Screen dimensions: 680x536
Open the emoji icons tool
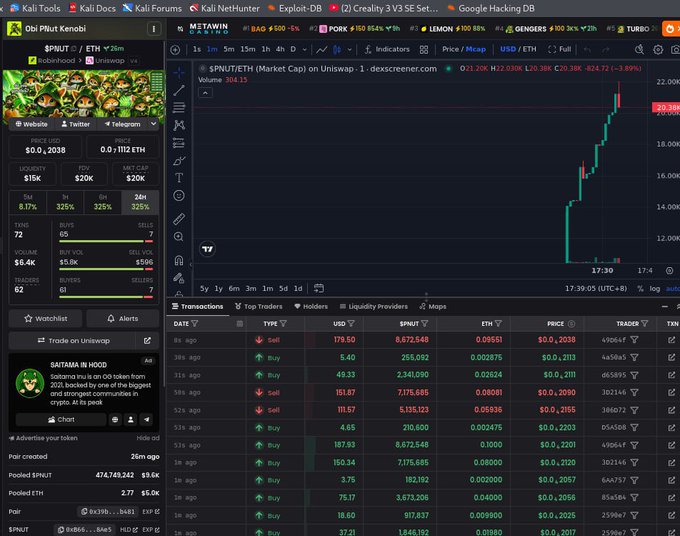pos(179,196)
